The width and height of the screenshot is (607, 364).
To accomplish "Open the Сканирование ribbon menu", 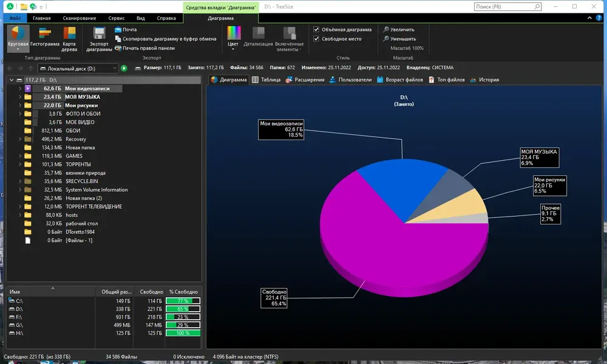I will coord(80,18).
